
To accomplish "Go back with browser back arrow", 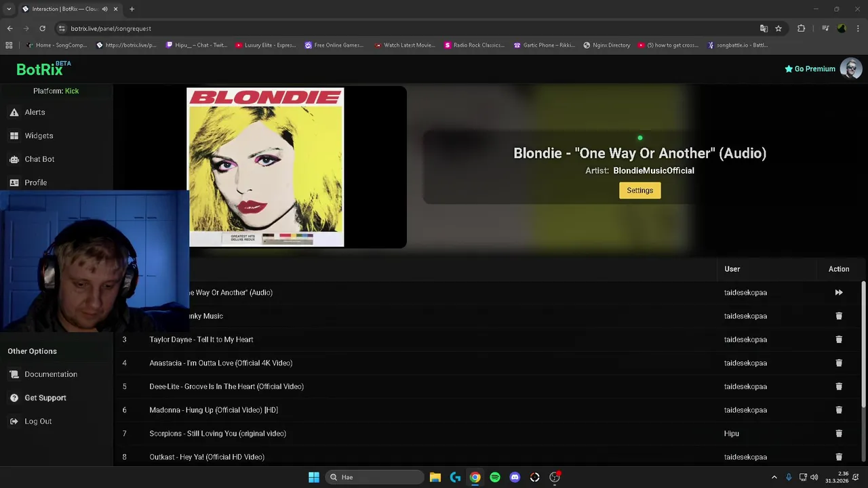I will click(9, 28).
